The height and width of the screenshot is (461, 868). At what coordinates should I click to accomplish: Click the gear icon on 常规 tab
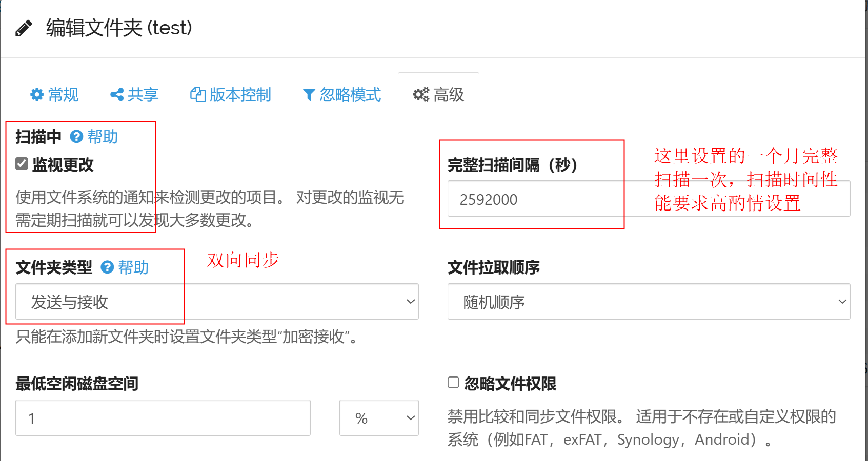(37, 95)
